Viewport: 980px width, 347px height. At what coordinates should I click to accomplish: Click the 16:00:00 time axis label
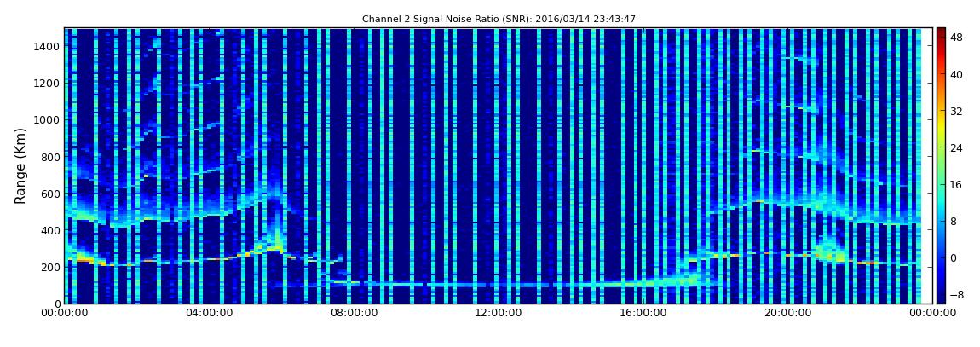point(643,313)
